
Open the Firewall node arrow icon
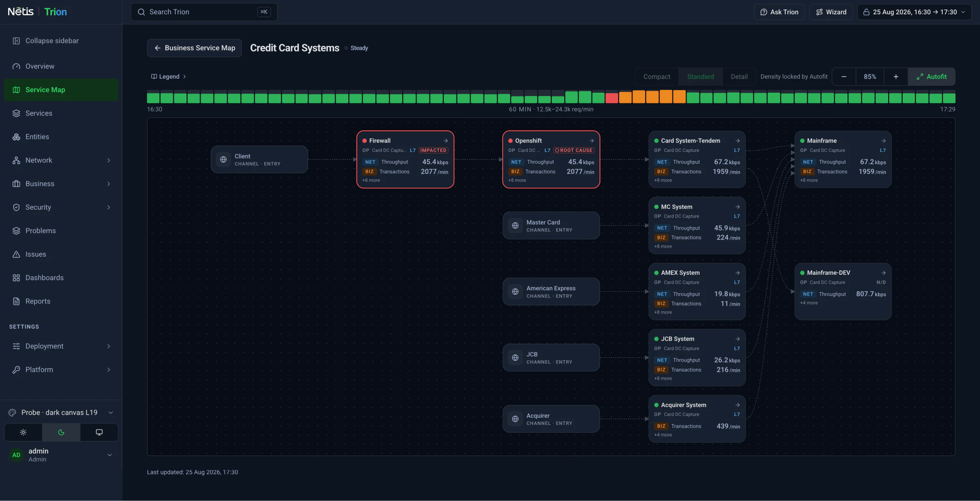point(446,140)
